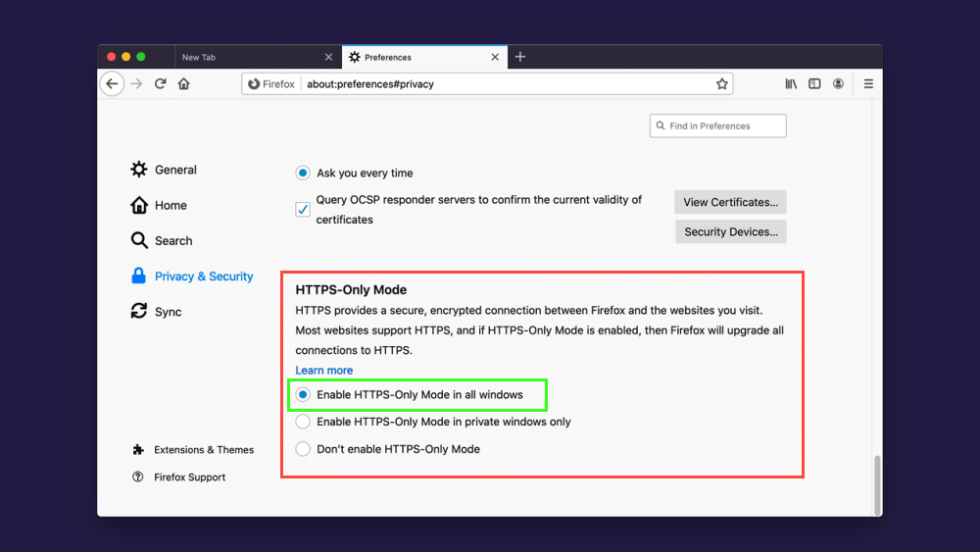Open a new tab with plus
The height and width of the screenshot is (552, 980).
coord(520,57)
